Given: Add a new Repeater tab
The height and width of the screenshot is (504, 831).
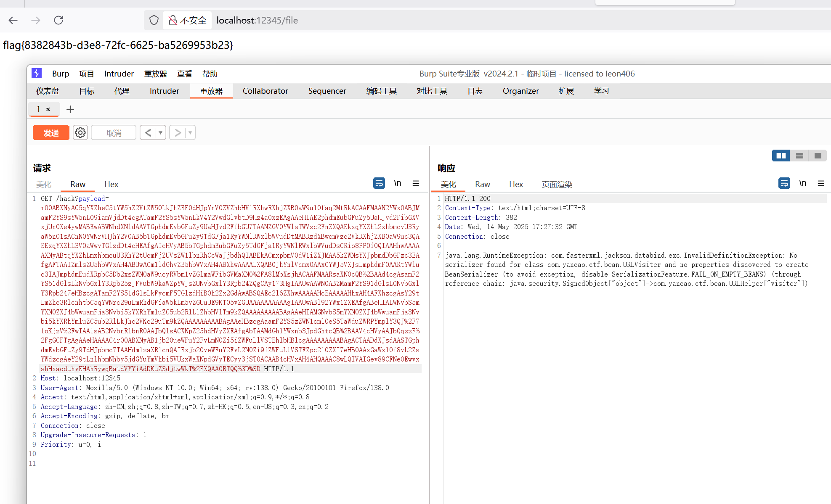Looking at the screenshot, I should point(70,109).
